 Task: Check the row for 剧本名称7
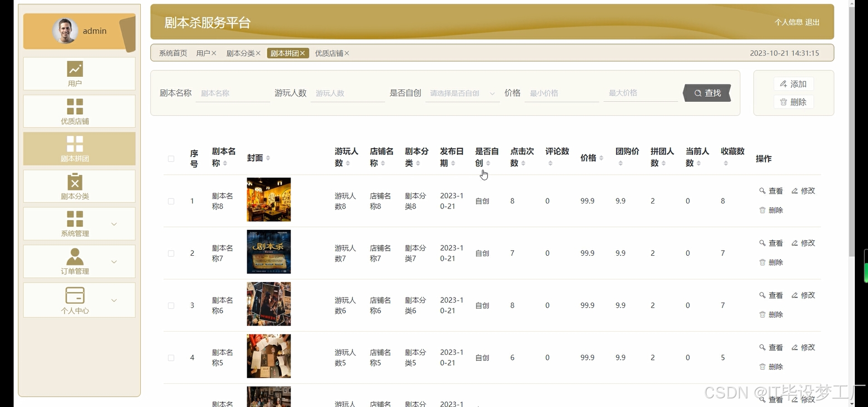171,253
